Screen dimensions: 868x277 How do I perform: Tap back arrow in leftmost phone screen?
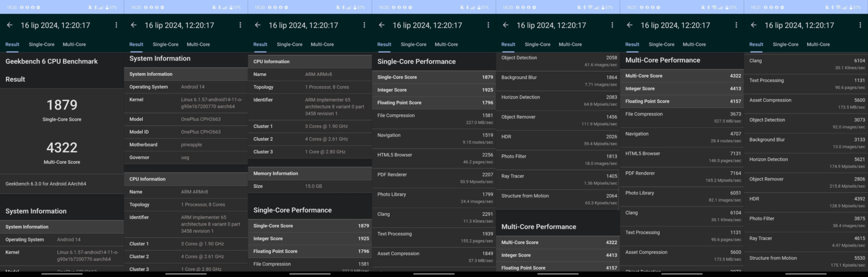point(9,25)
